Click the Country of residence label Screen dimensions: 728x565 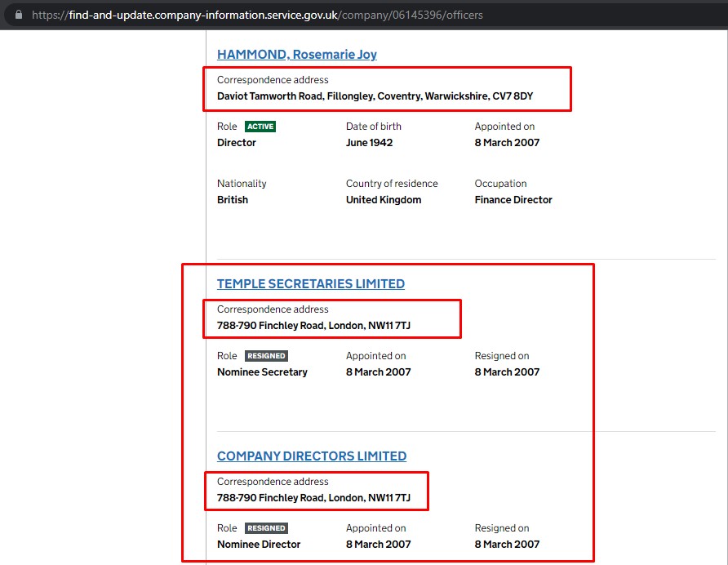coord(392,184)
